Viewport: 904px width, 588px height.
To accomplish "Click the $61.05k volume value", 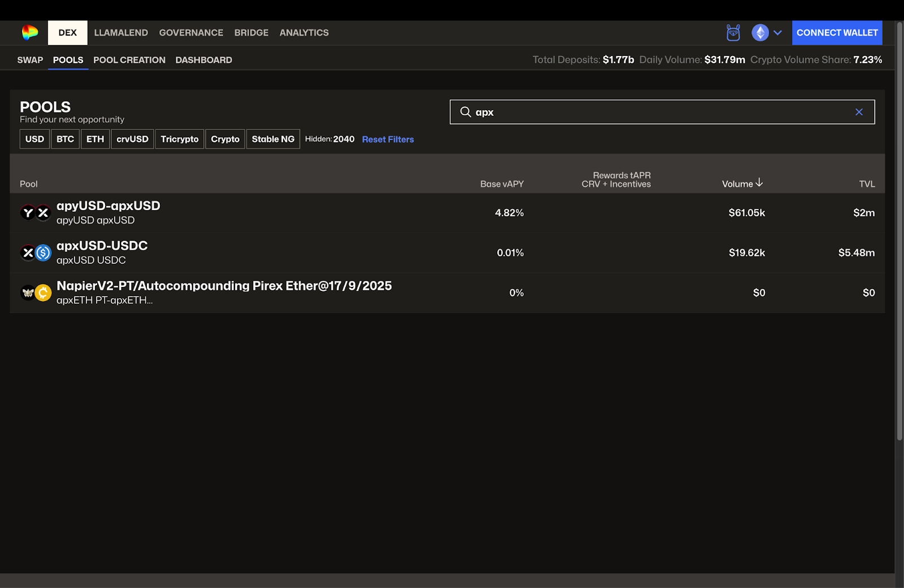I will (x=746, y=213).
